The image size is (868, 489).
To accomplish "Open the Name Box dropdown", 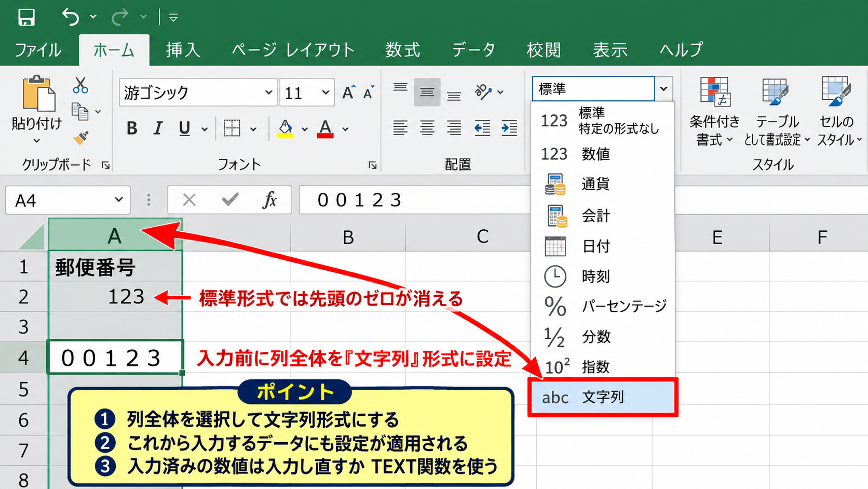I will (x=119, y=200).
